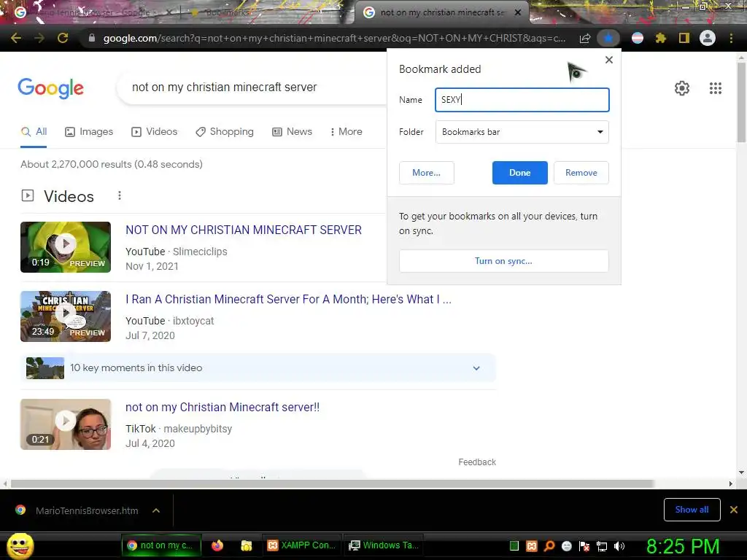Open the News search tab
The width and height of the screenshot is (747, 560).
[x=292, y=132]
